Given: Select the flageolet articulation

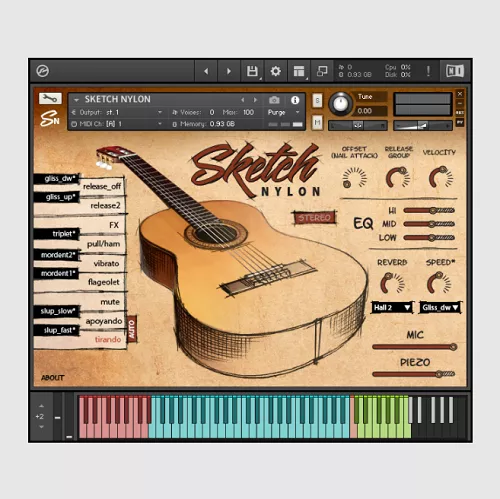Looking at the screenshot, I should point(103,282).
